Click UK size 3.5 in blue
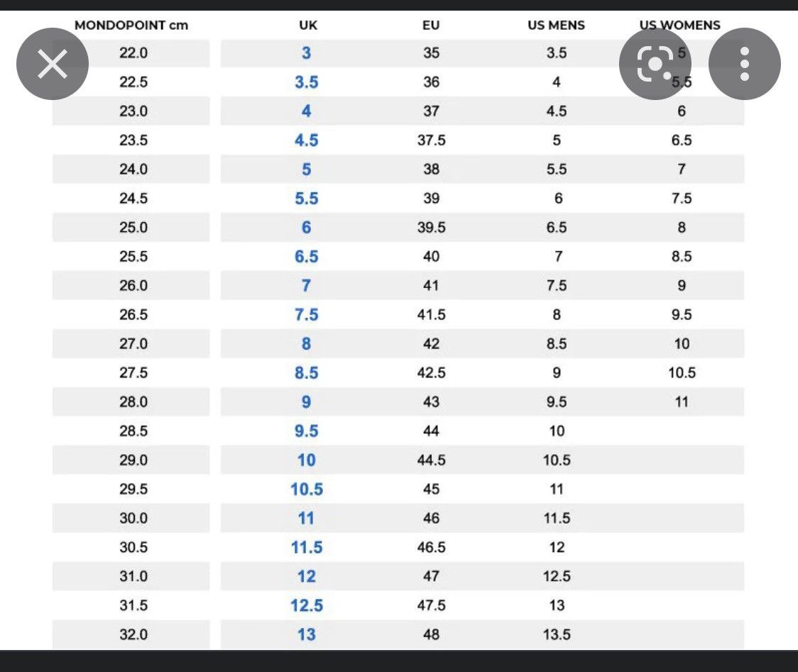The image size is (798, 672). (307, 82)
